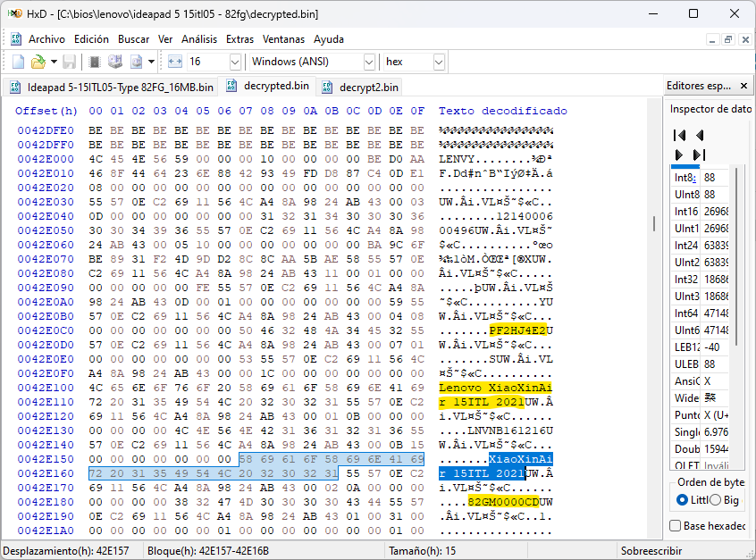Image resolution: width=756 pixels, height=560 pixels.
Task: Select Little endian byte order
Action: coord(682,500)
